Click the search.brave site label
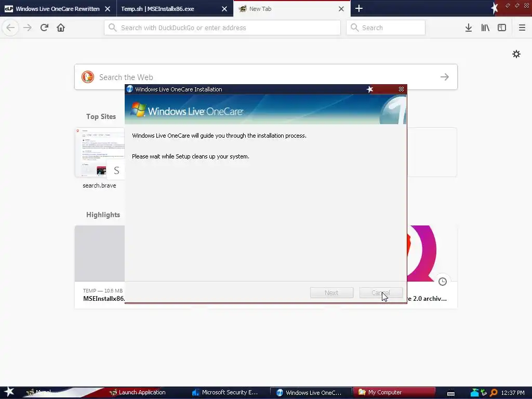Image resolution: width=532 pixels, height=399 pixels. coord(99,185)
